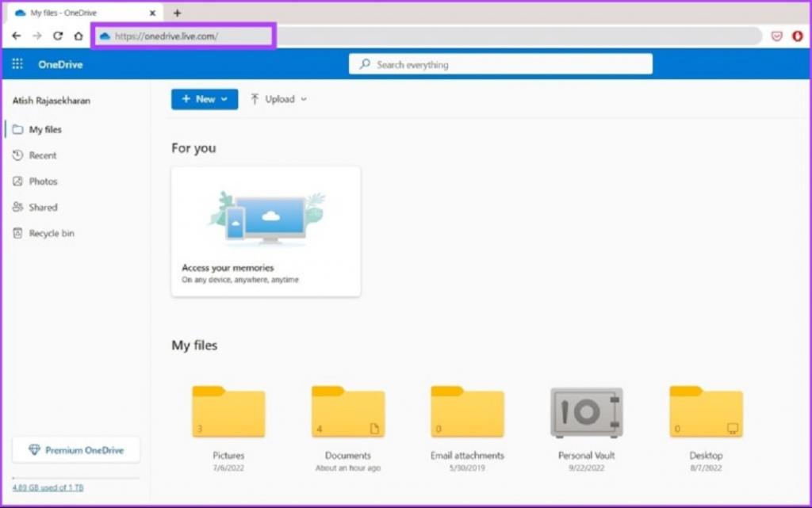Open the Email attachments folder icon
Screen dimensions: 812x508
tap(467, 412)
